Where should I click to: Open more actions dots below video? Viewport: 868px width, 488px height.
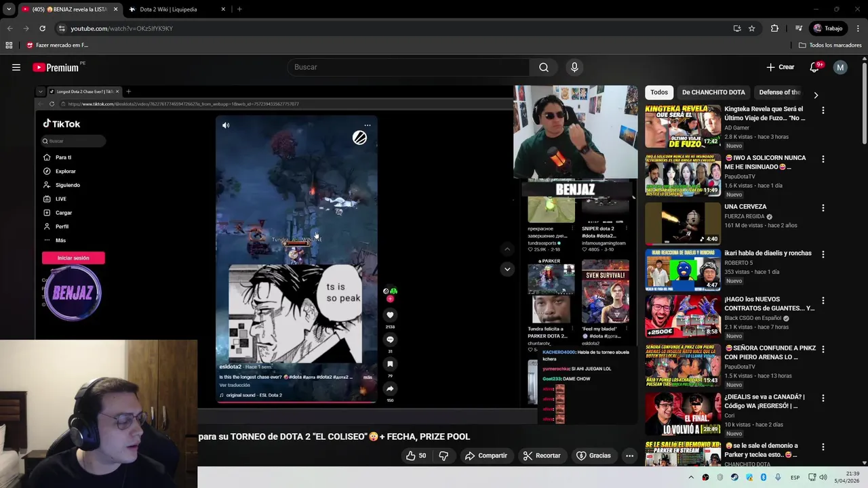point(629,455)
